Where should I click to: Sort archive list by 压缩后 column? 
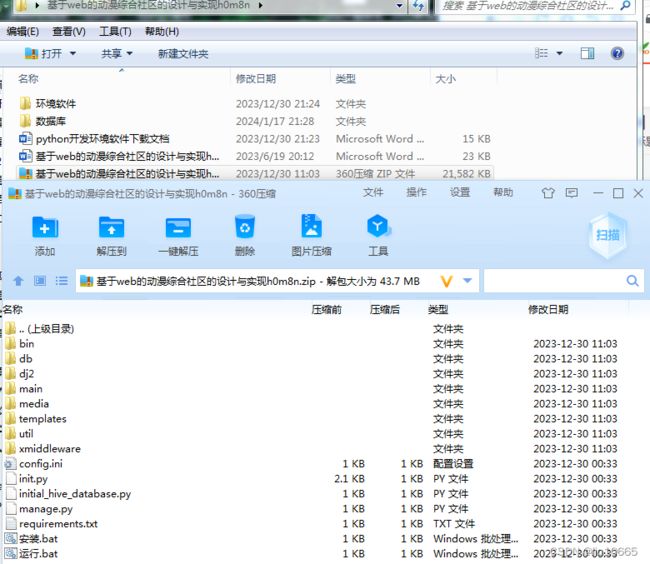click(385, 310)
